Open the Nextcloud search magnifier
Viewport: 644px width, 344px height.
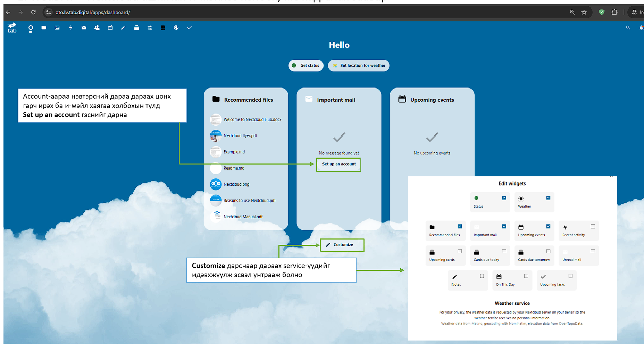click(x=628, y=28)
